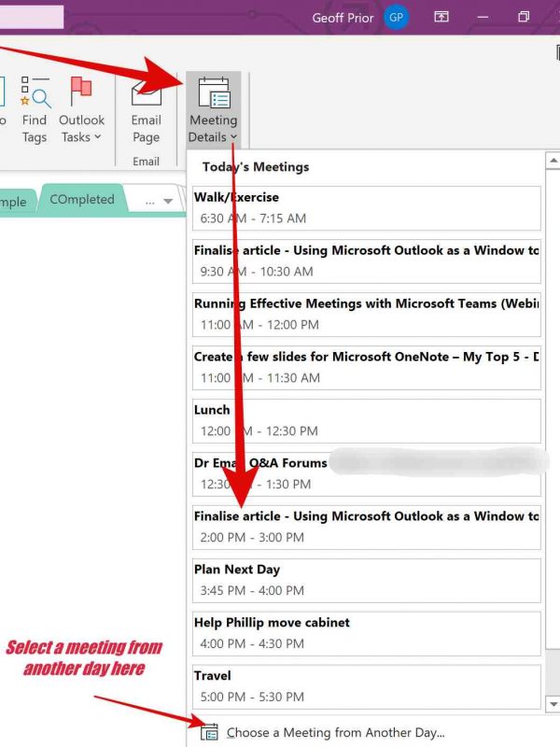The height and width of the screenshot is (747, 560).
Task: Toggle ribbon display options icon
Action: [x=441, y=17]
